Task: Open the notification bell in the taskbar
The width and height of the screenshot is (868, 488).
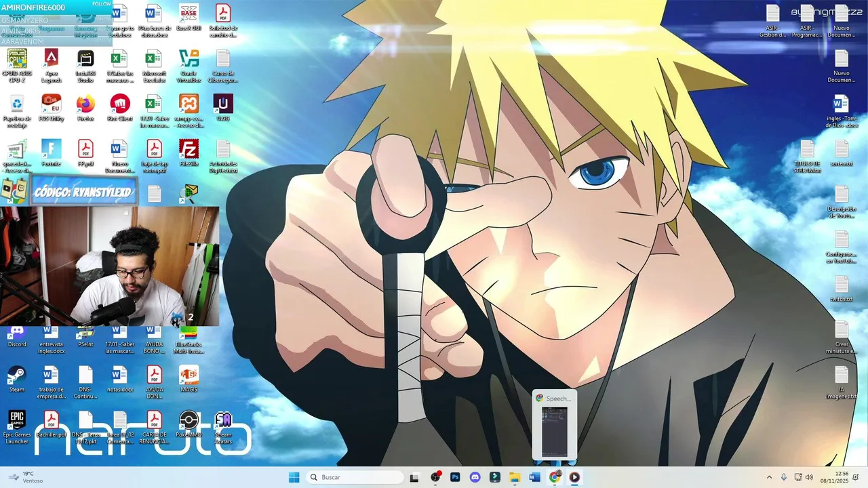Action: (x=857, y=477)
